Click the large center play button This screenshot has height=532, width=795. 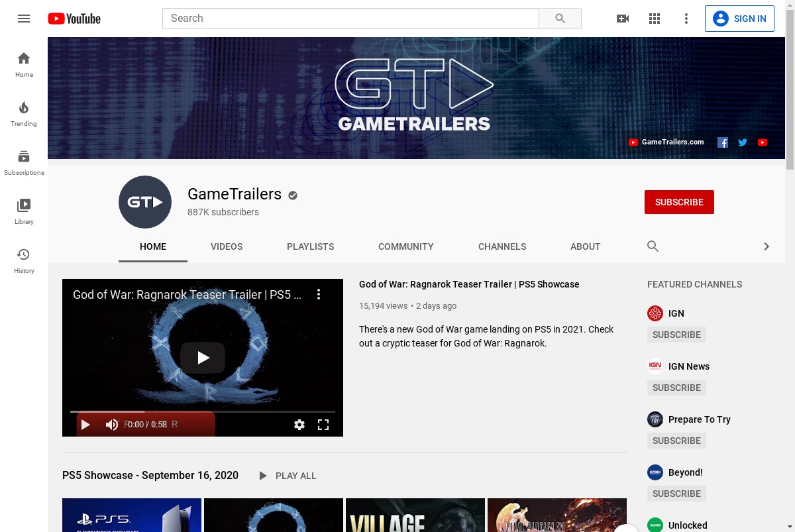(x=203, y=358)
